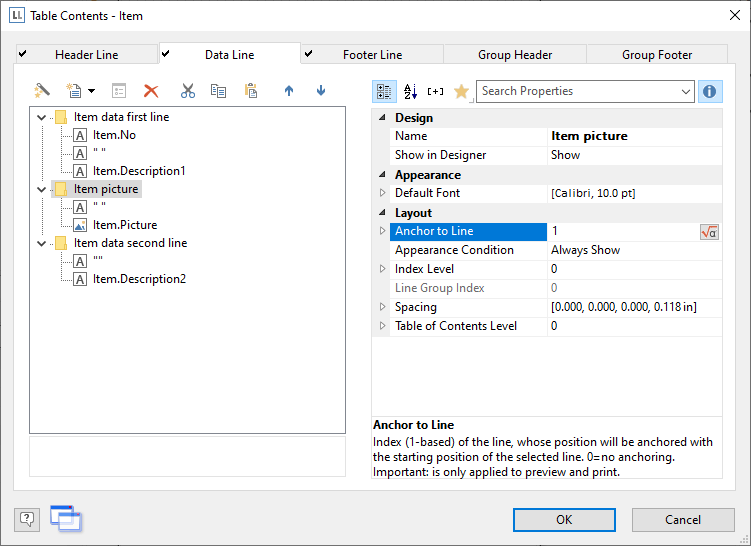Toggle categorized properties view

pos(384,92)
